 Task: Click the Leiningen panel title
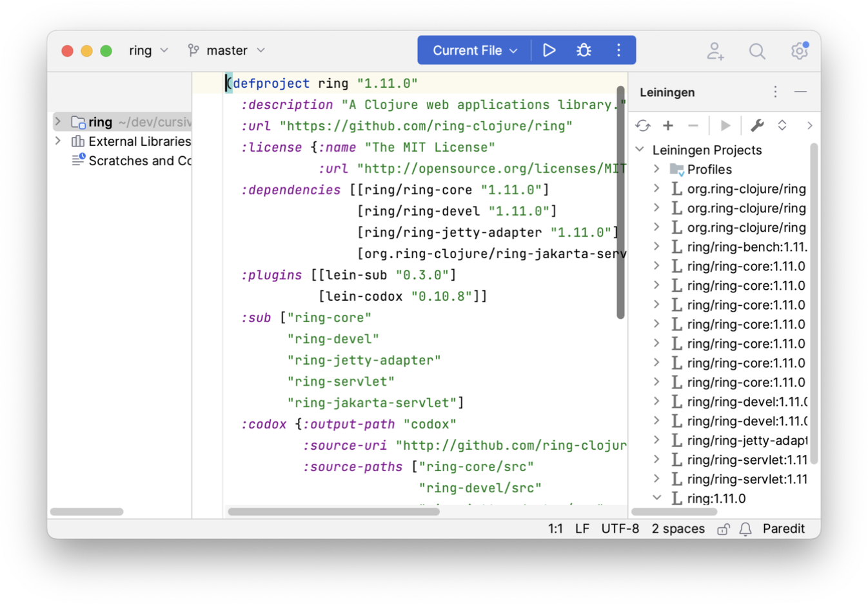coord(667,92)
